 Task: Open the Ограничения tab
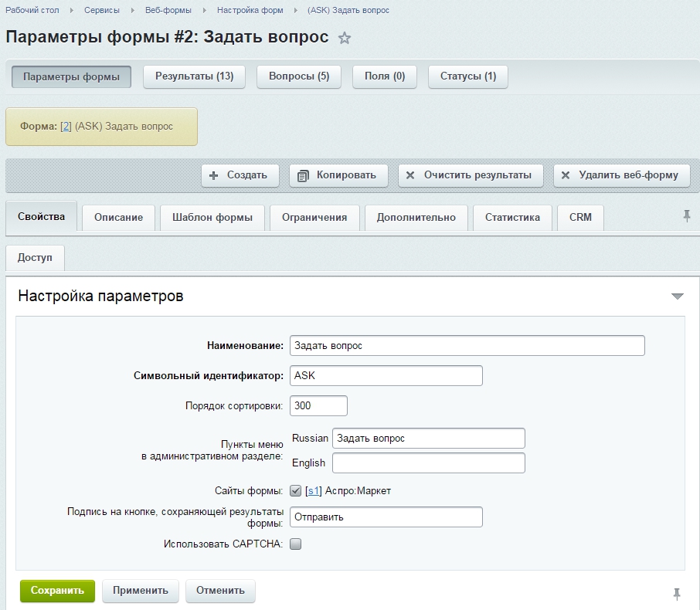point(314,218)
